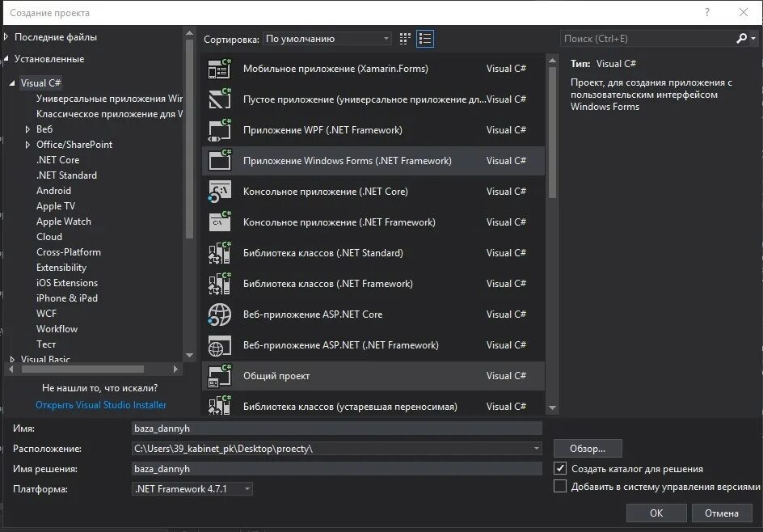Viewport: 763px width, 532px height.
Task: Select iOS Extensions category
Action: [x=67, y=283]
